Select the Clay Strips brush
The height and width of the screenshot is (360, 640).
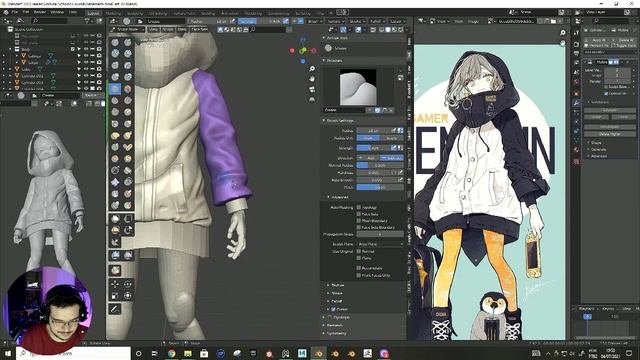[128, 53]
